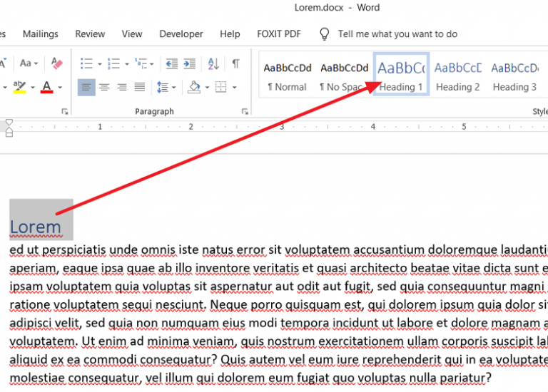
Task: Align the text to the right
Action: point(122,87)
